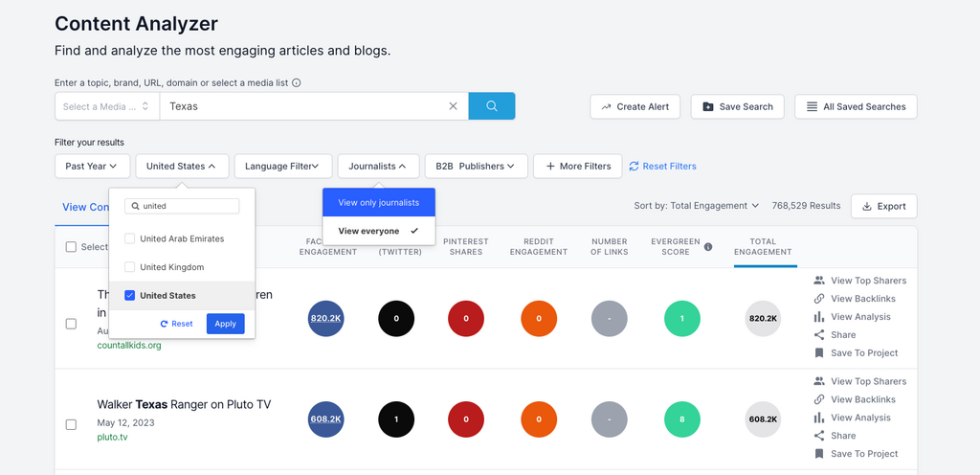Share the Walker Texas Ranger article
980x475 pixels.
(842, 436)
